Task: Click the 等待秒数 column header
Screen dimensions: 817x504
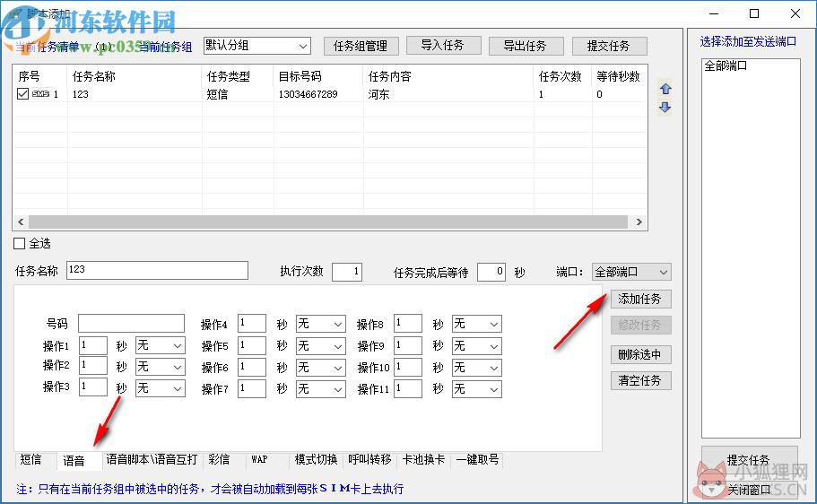Action: [x=620, y=76]
